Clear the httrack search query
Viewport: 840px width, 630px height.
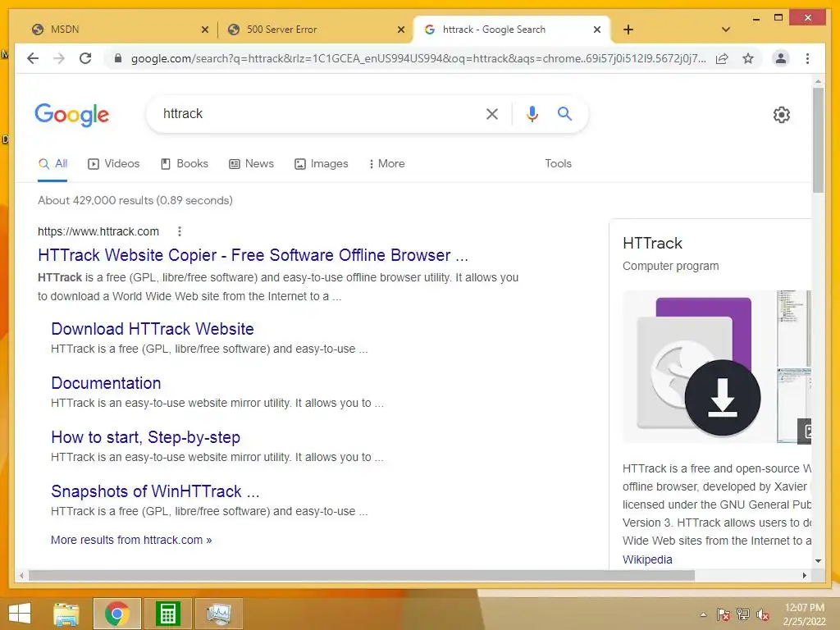coord(492,113)
